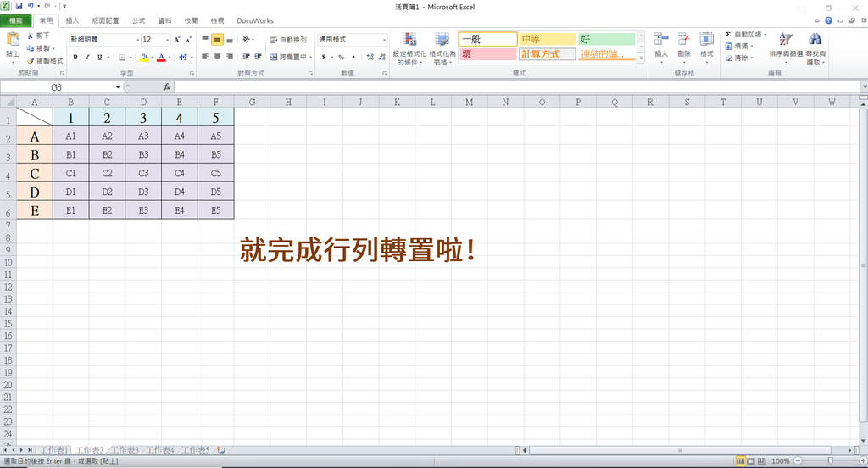Select the 一般 (Normal) cell style

click(x=487, y=39)
